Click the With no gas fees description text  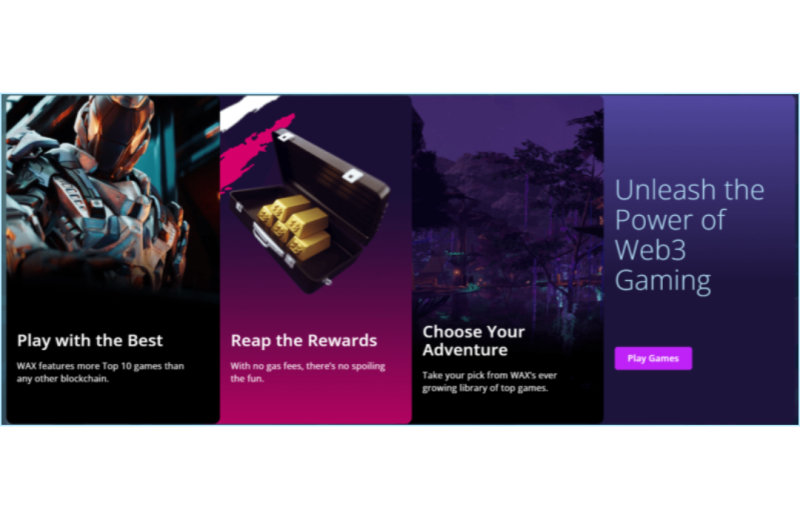pyautogui.click(x=308, y=372)
